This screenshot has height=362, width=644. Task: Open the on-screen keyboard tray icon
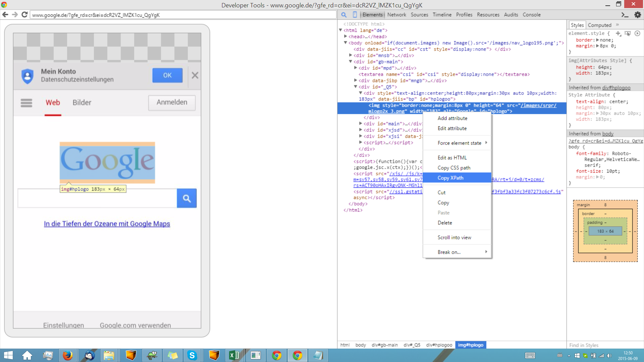pyautogui.click(x=530, y=356)
